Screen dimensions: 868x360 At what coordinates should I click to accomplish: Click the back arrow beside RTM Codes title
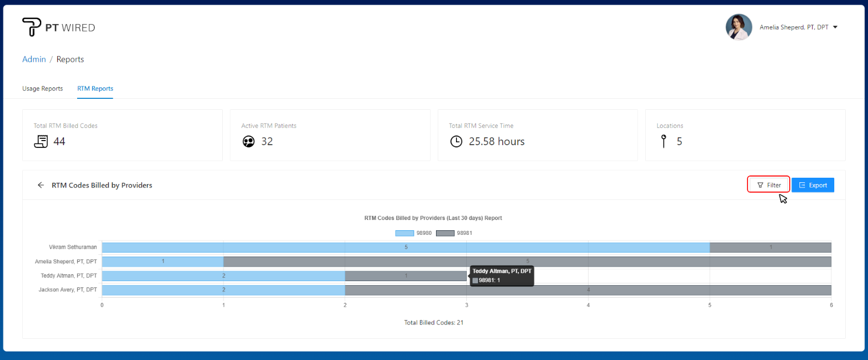click(41, 185)
